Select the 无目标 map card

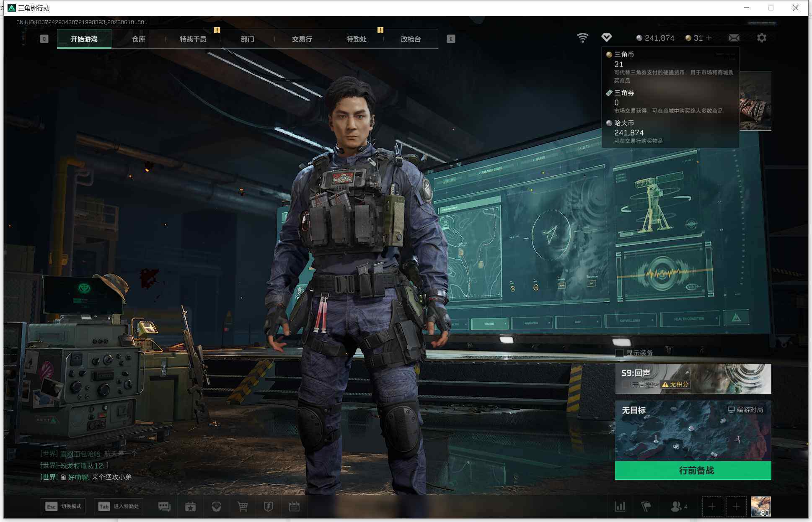[x=693, y=431]
